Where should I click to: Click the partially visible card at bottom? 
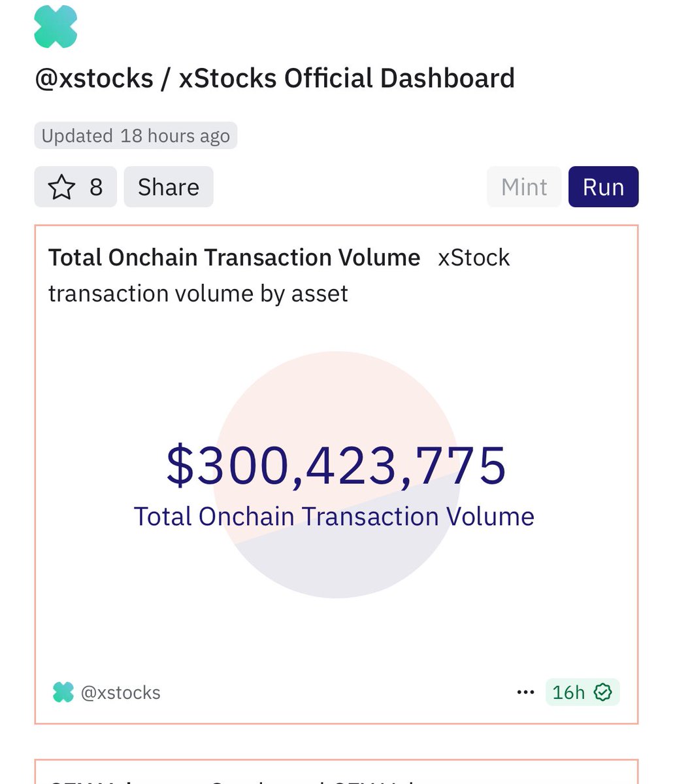336,772
